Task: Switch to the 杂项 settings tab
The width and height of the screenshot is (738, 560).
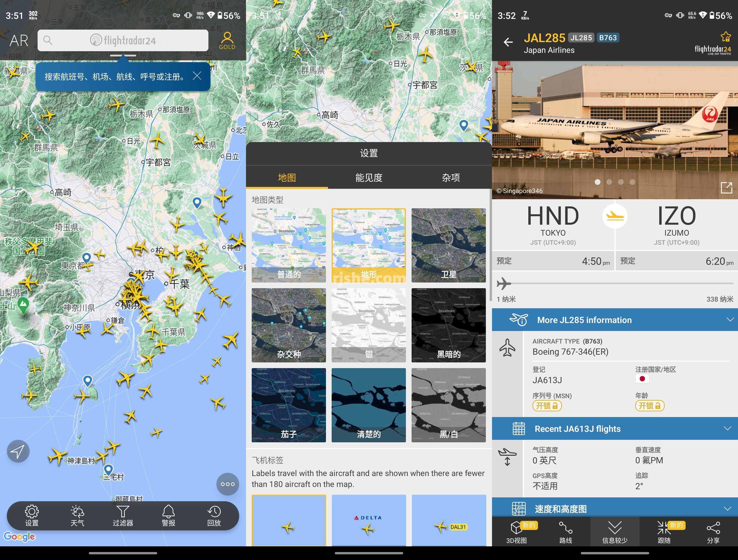Action: (451, 177)
